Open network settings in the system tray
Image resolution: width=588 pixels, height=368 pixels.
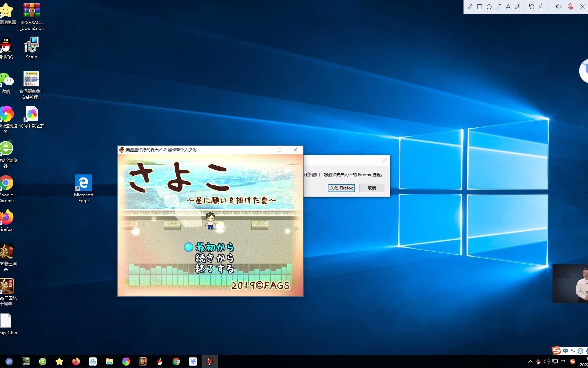click(555, 362)
